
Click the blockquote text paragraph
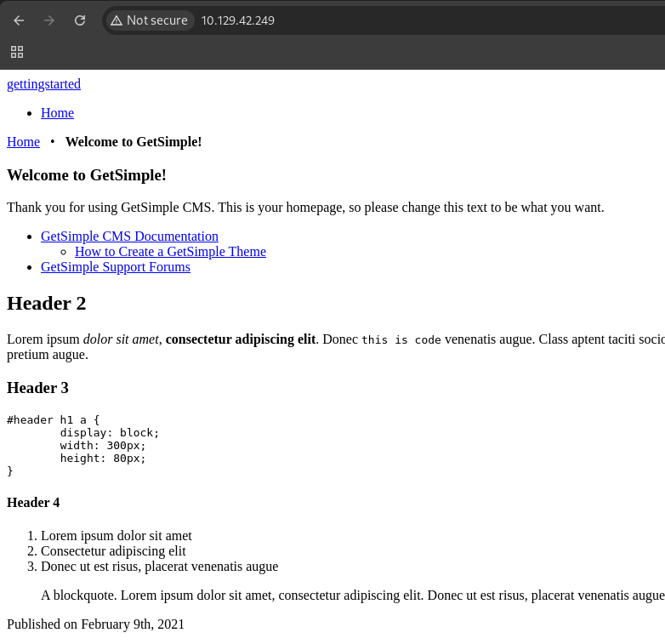(353, 596)
